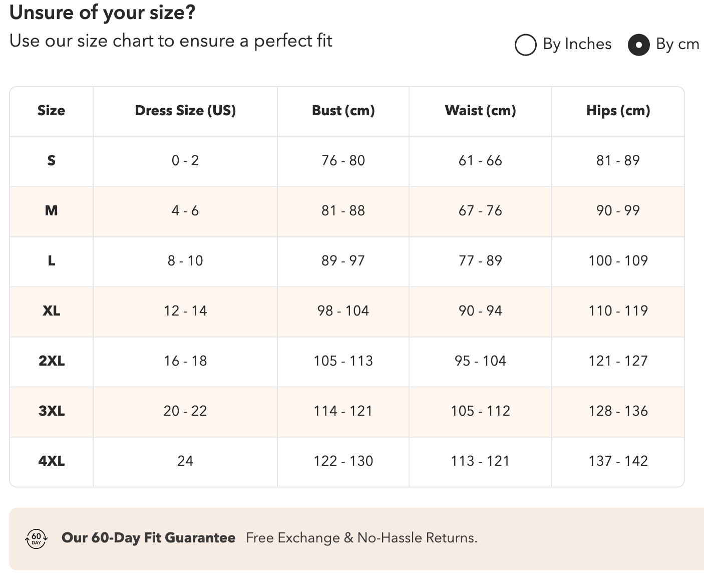Click the Unsure of your size heading
The height and width of the screenshot is (588, 704).
[102, 13]
